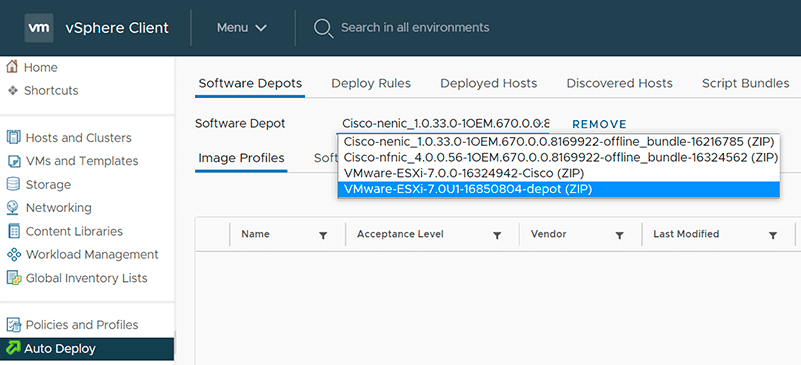Image resolution: width=801 pixels, height=365 pixels.
Task: Click the REMOVE depot link
Action: 599,125
